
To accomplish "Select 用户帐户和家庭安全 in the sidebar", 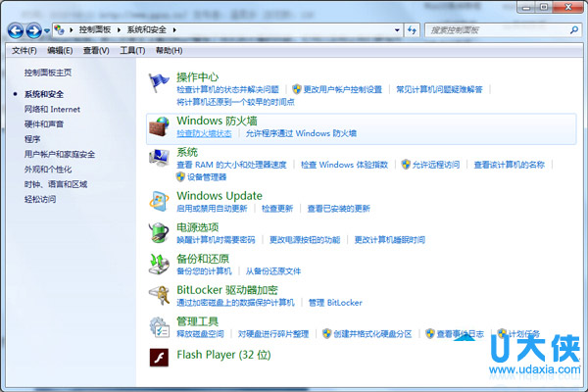I will (x=60, y=154).
